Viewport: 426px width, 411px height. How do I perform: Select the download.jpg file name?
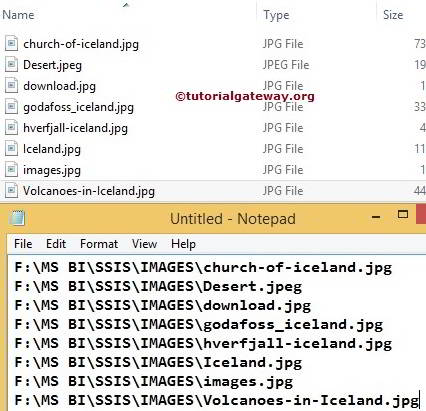59,86
